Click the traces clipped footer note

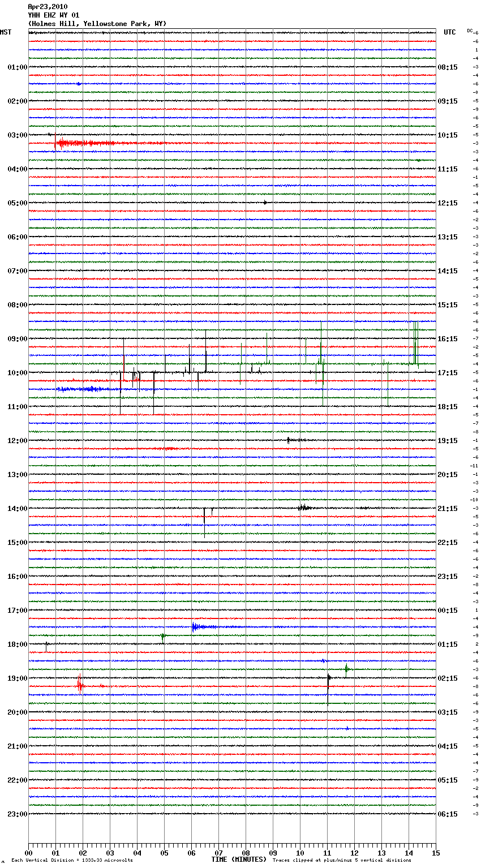(x=342, y=861)
